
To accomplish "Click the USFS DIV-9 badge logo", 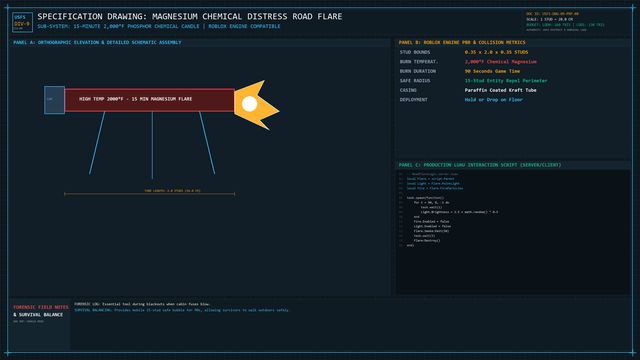I will [22, 22].
